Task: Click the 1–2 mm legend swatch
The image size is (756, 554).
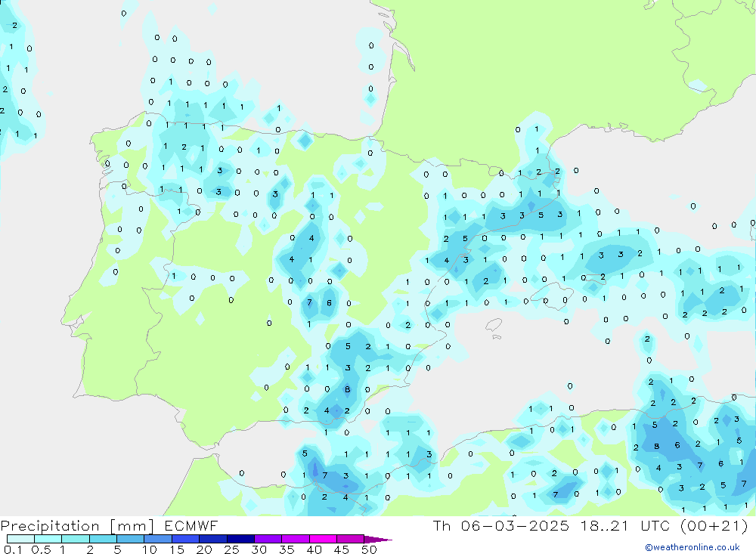Action: click(76, 539)
